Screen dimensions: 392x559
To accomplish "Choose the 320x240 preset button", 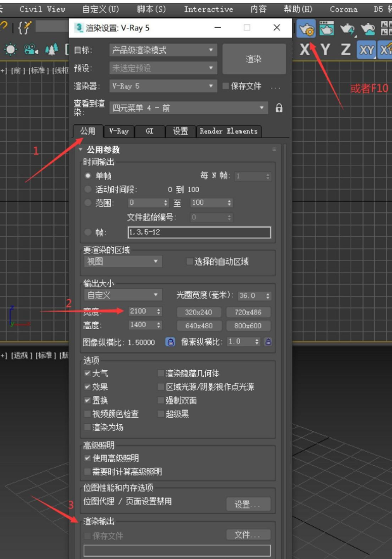I will [198, 312].
